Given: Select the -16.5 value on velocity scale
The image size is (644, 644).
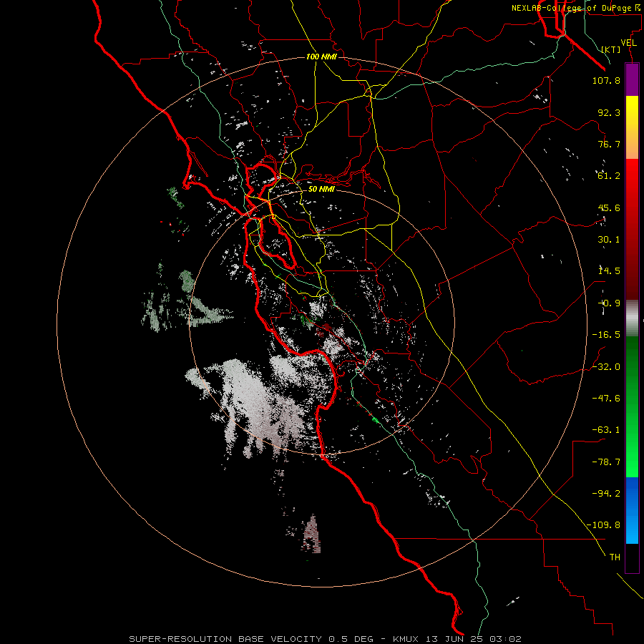Looking at the screenshot, I should (x=606, y=335).
